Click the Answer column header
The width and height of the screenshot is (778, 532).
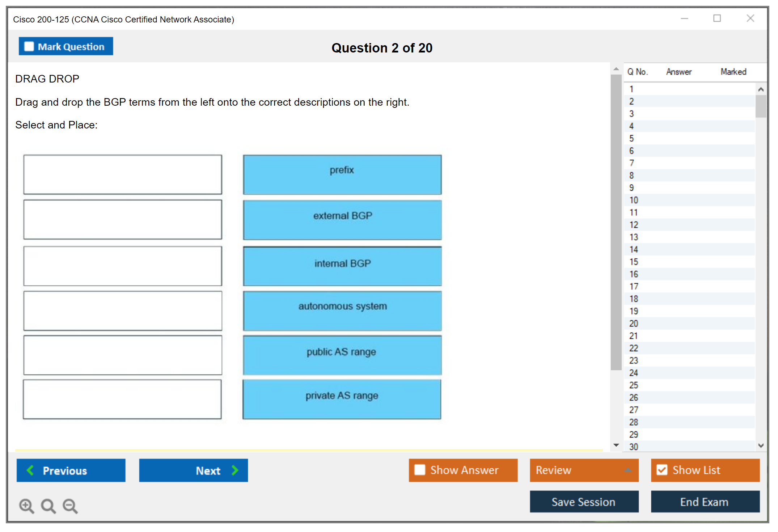click(x=678, y=72)
